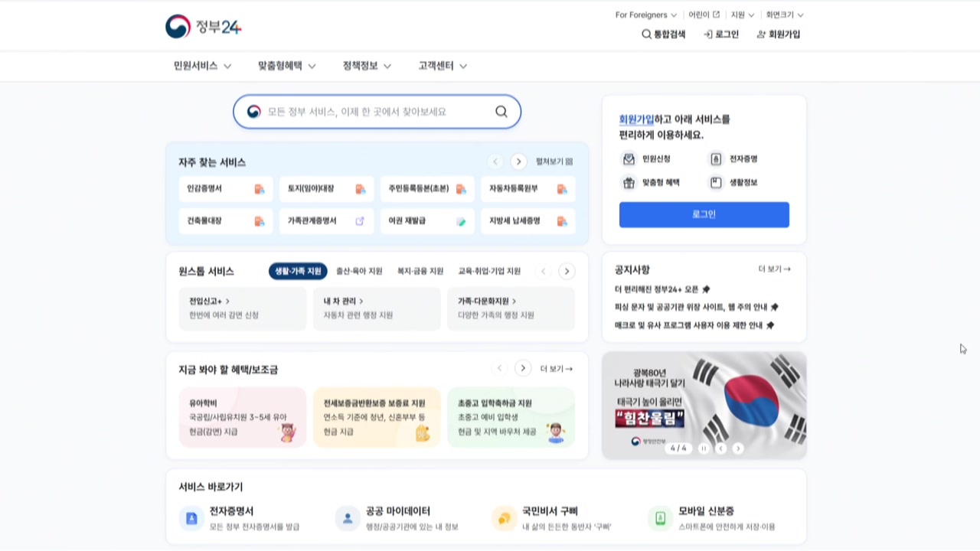
Task: Expand 민원서비스 menu
Action: tap(203, 66)
